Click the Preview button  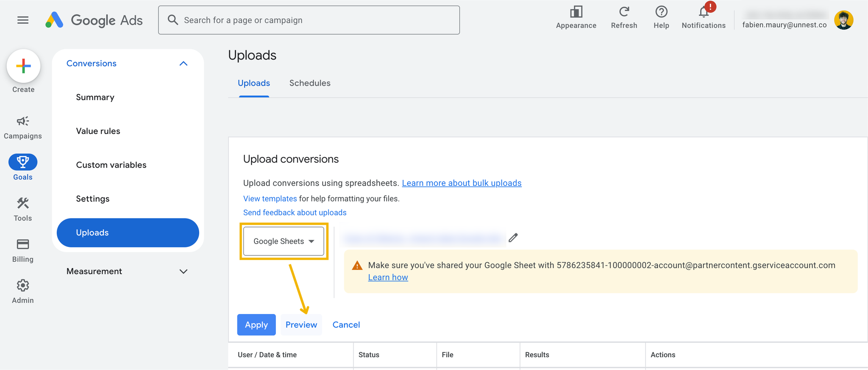[301, 325]
